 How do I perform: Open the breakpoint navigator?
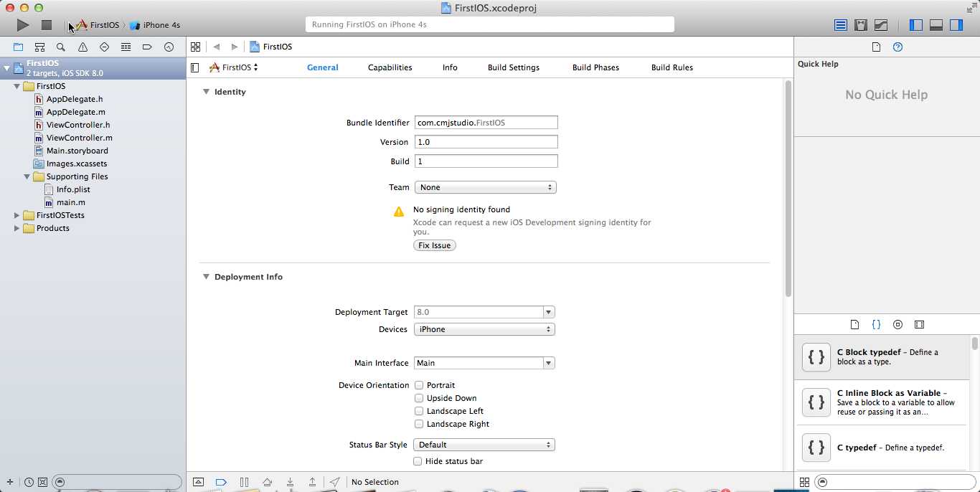tap(147, 47)
